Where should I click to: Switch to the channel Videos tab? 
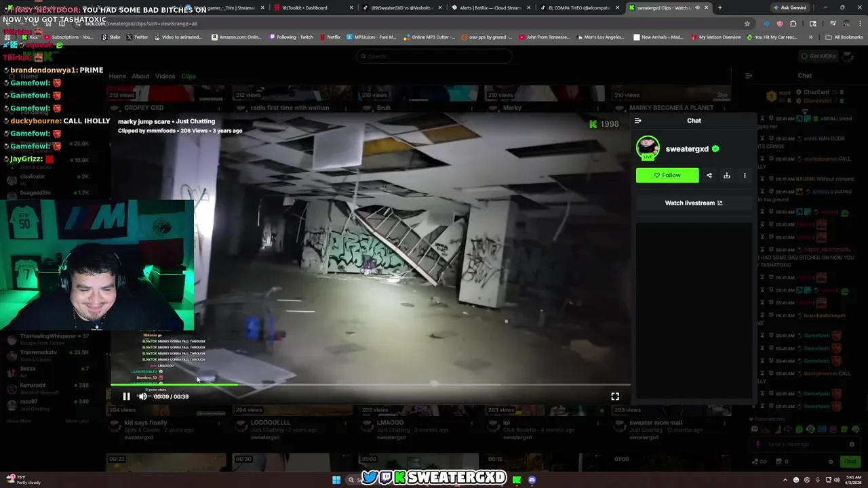(x=165, y=76)
